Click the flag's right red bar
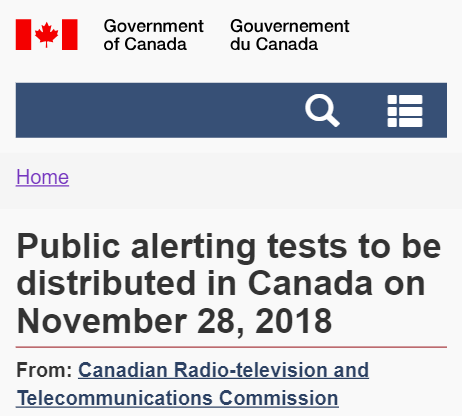 70,35
